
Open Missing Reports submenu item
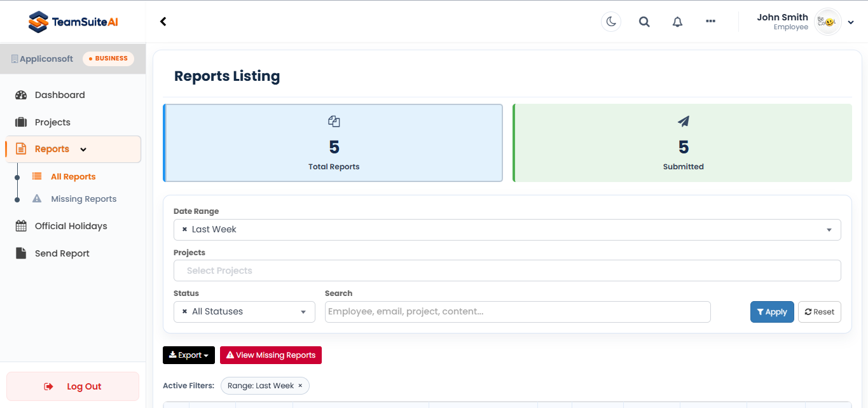point(84,199)
